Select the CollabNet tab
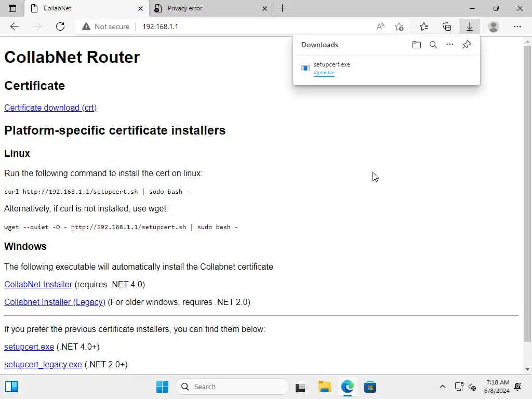This screenshot has height=399, width=532. [x=87, y=8]
